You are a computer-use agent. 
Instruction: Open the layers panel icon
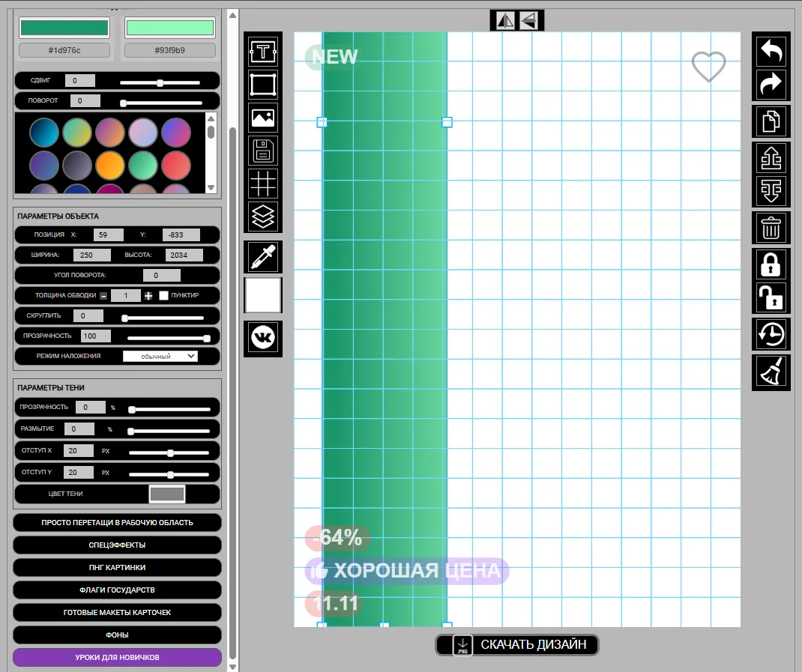263,217
